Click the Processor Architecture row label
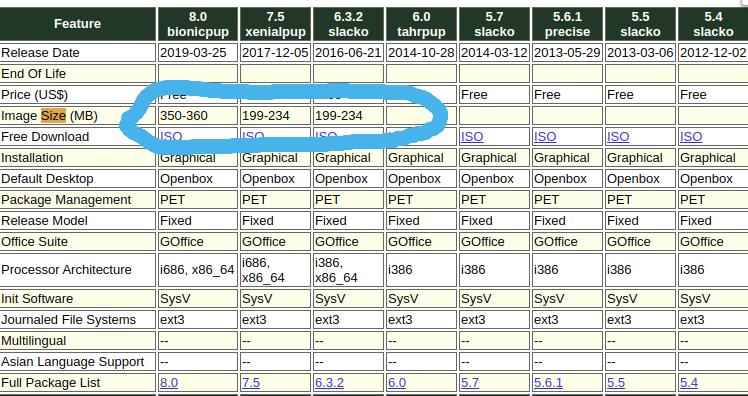This screenshot has width=748, height=396. (66, 270)
